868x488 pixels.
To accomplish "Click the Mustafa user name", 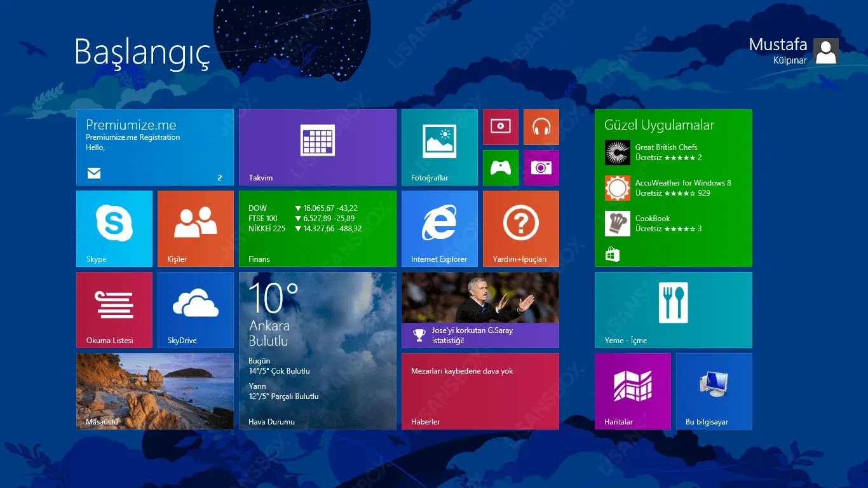I will (x=778, y=44).
